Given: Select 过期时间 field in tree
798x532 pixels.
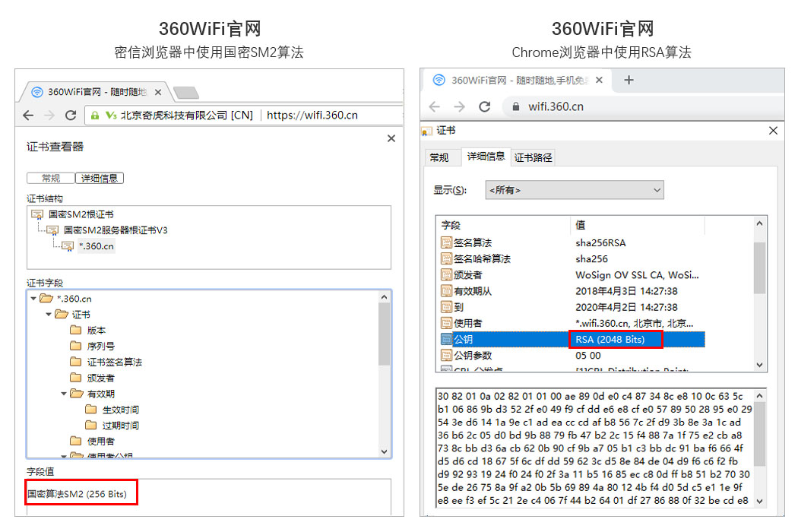Looking at the screenshot, I should pyautogui.click(x=121, y=426).
